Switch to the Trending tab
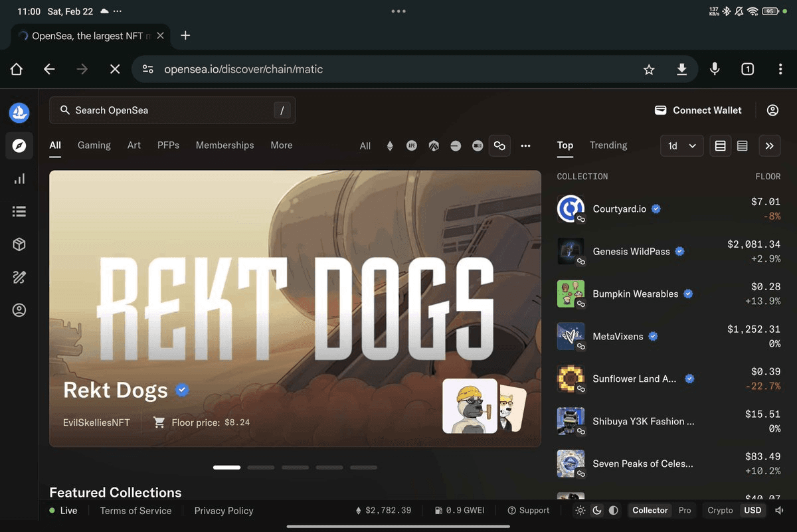 (608, 145)
